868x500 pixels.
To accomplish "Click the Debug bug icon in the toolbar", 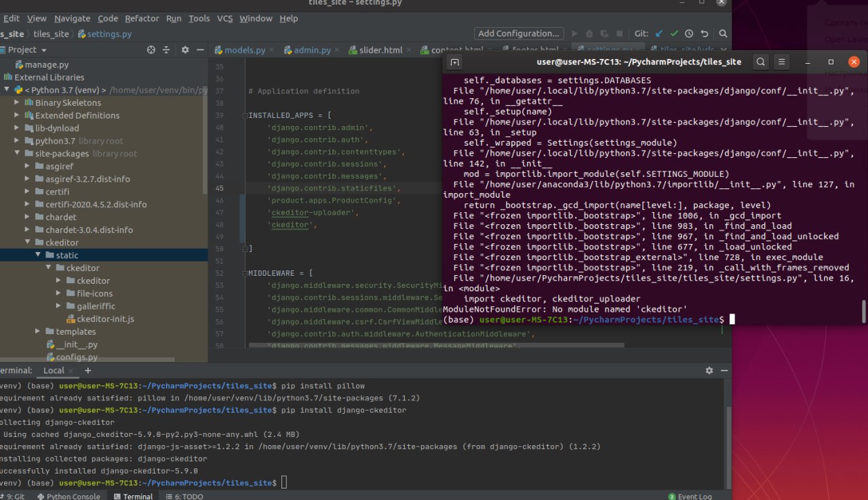I will [589, 33].
